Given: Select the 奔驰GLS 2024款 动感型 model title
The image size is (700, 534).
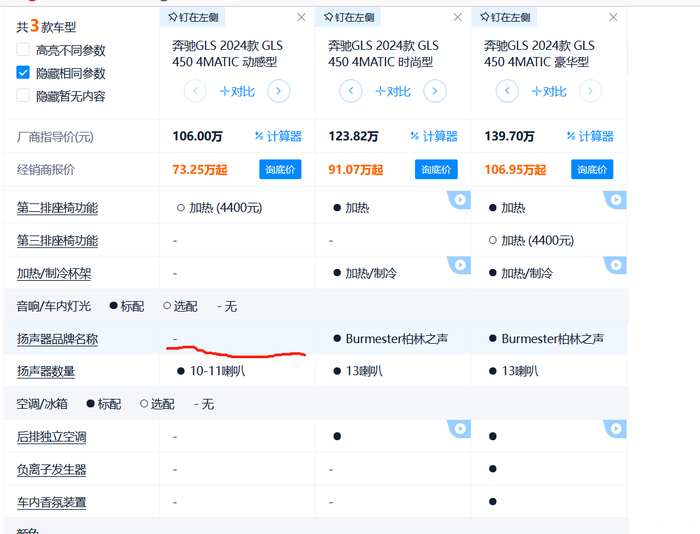Looking at the screenshot, I should 227,54.
